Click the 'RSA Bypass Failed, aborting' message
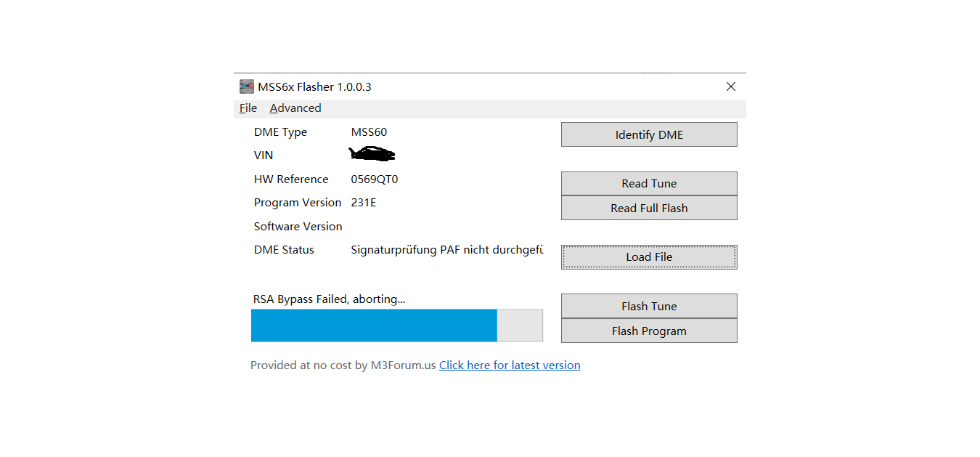The image size is (980, 457). pyautogui.click(x=329, y=299)
